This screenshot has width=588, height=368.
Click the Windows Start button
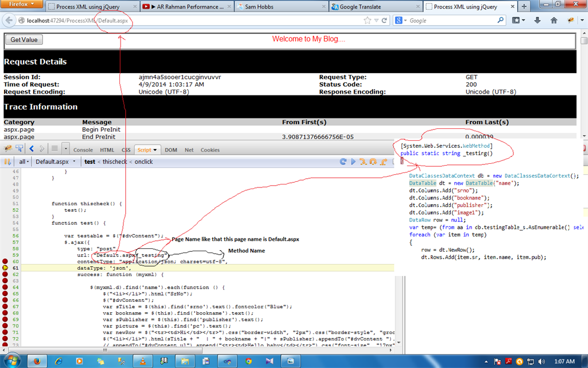tap(12, 361)
